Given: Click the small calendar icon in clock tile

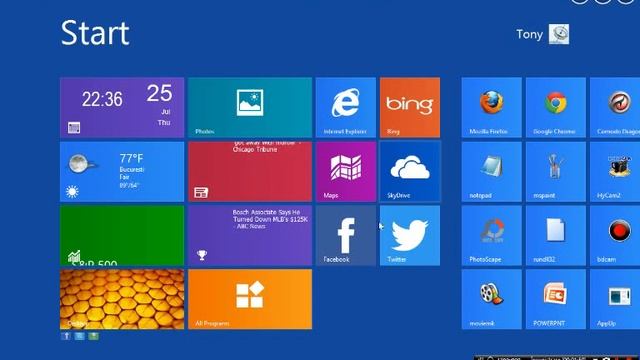Looking at the screenshot, I should (74, 128).
